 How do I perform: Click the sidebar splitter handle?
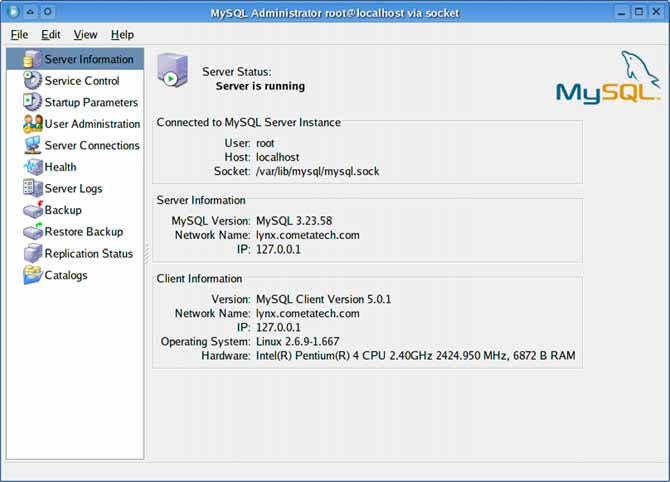[147, 253]
